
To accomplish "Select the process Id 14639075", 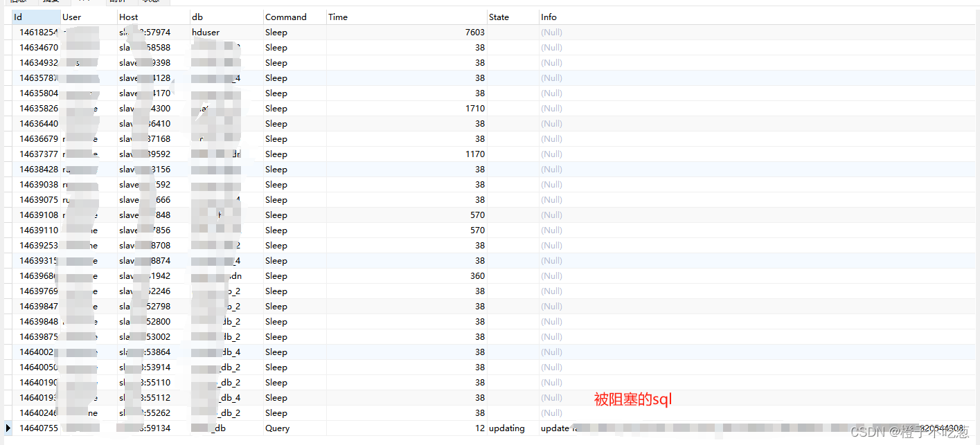I will pyautogui.click(x=38, y=200).
